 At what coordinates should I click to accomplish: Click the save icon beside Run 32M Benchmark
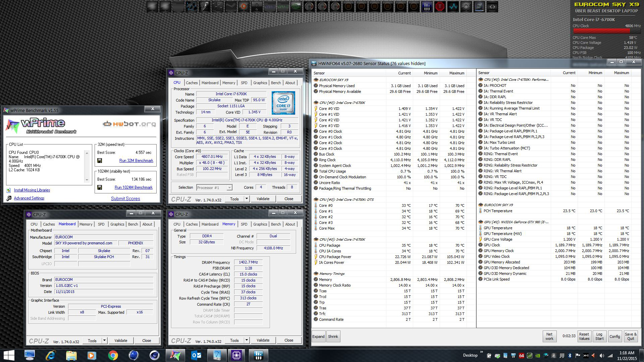click(x=100, y=161)
